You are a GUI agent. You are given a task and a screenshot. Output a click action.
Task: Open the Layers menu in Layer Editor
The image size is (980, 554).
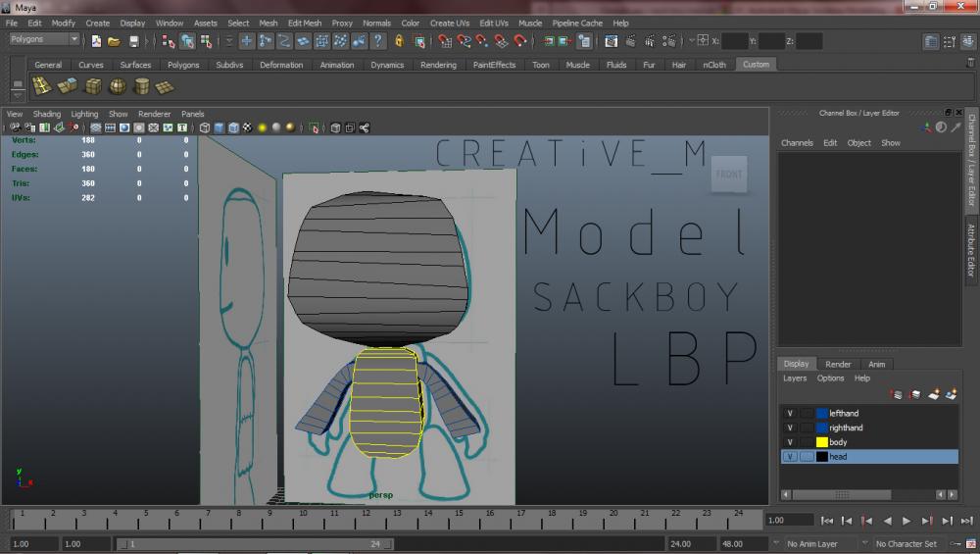[x=795, y=378]
